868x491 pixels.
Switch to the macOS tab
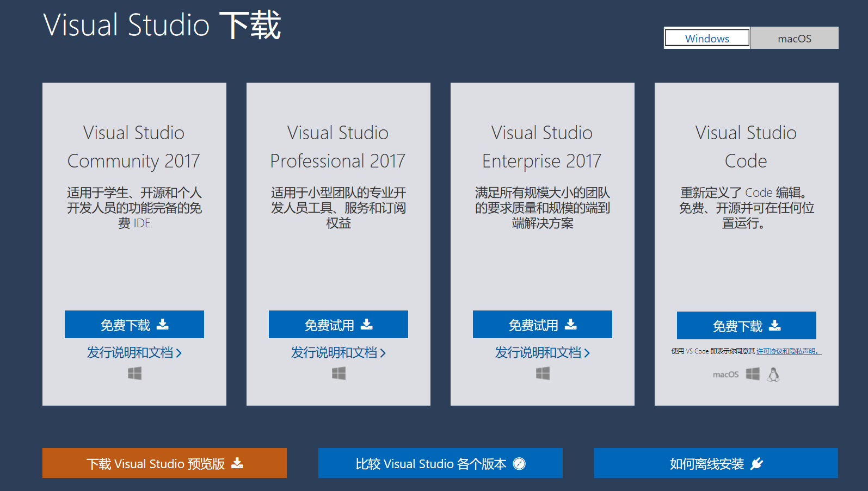795,38
